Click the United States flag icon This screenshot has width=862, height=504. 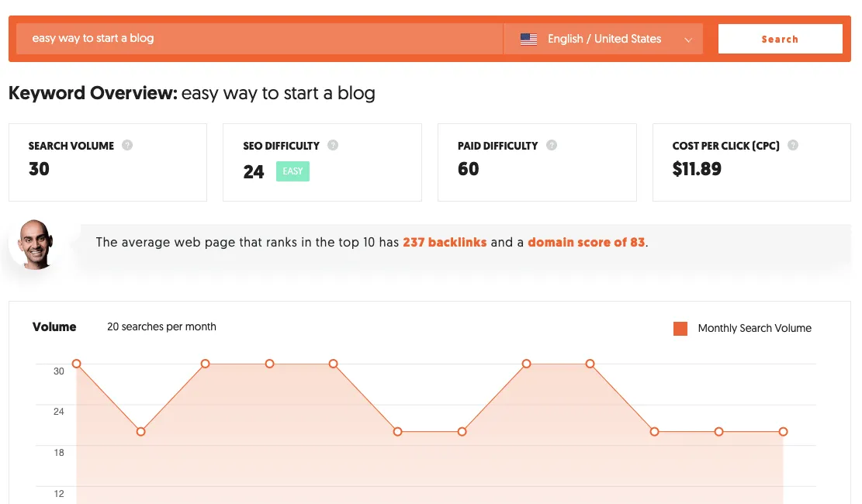pos(528,39)
